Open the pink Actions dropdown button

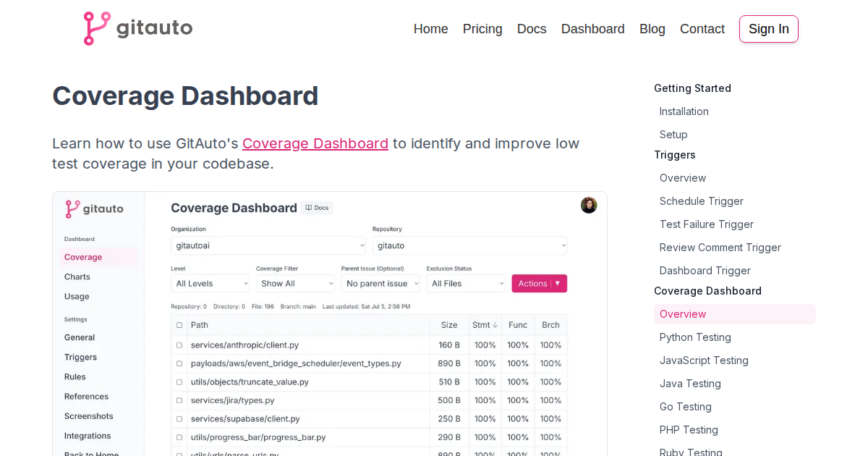[x=540, y=284]
